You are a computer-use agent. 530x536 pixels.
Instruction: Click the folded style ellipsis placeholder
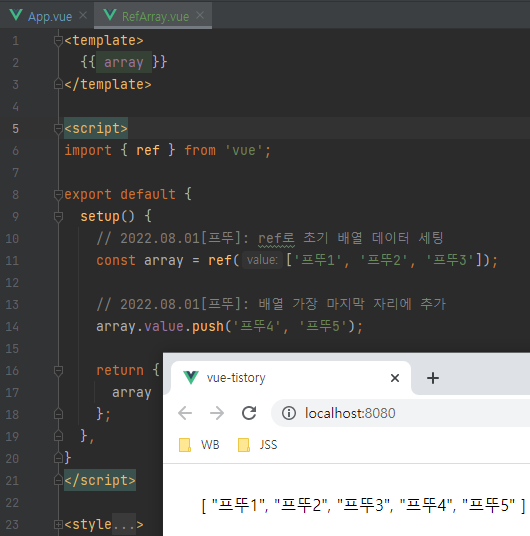(124, 524)
